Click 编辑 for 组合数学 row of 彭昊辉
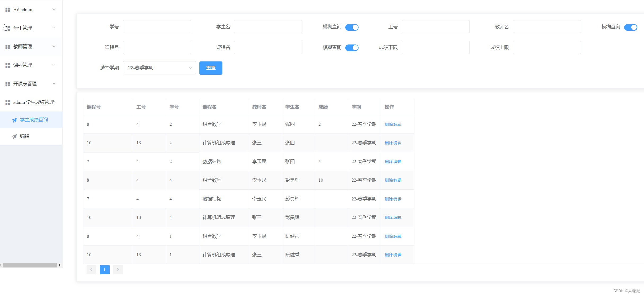This screenshot has width=644, height=295. tap(397, 180)
